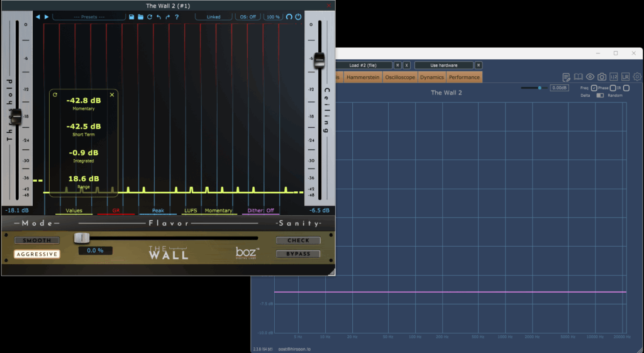Check the IR checkbox
The width and height of the screenshot is (644, 353).
(626, 88)
